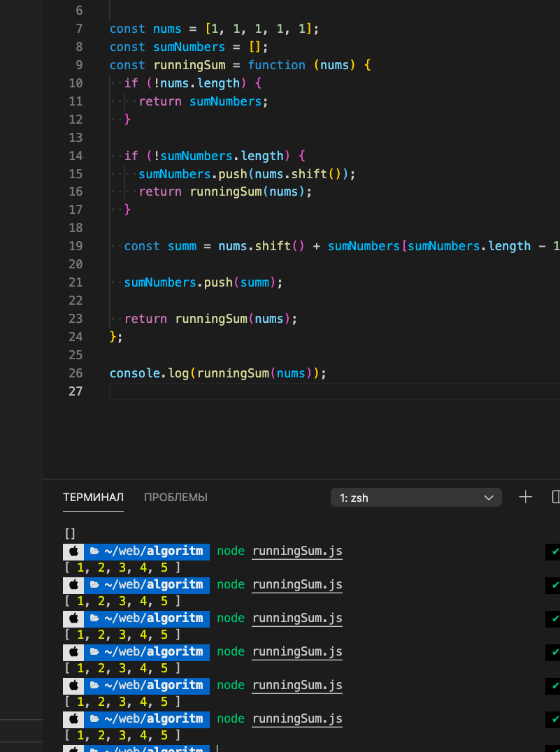Click 'return runningSum(nums);' on line 23
This screenshot has height=752, width=560.
pyautogui.click(x=210, y=319)
